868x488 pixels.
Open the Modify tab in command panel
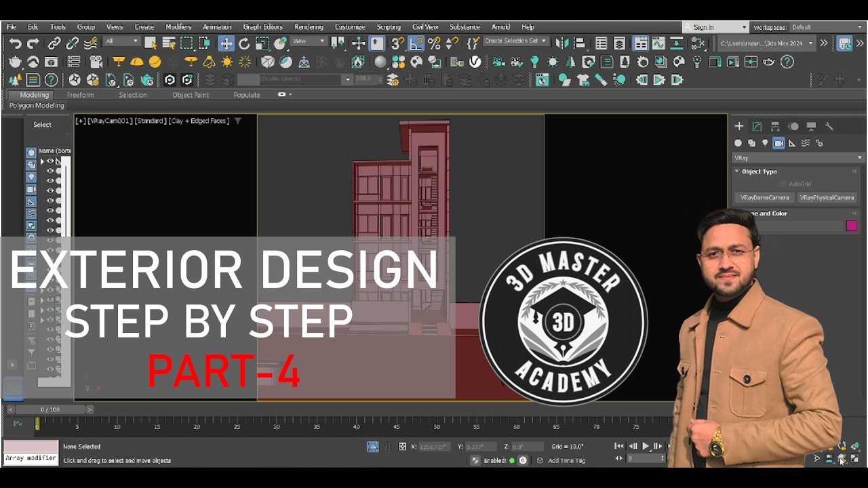tap(757, 126)
